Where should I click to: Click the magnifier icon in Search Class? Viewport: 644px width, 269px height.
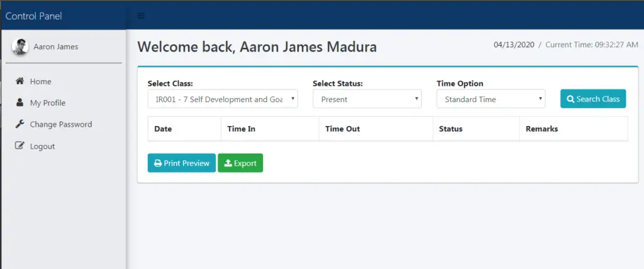click(x=570, y=99)
